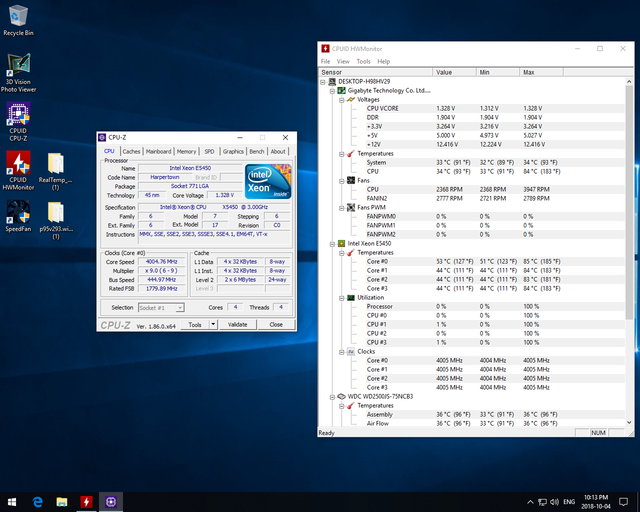Click the Windows Start button
The width and height of the screenshot is (640, 512).
pos(12,502)
